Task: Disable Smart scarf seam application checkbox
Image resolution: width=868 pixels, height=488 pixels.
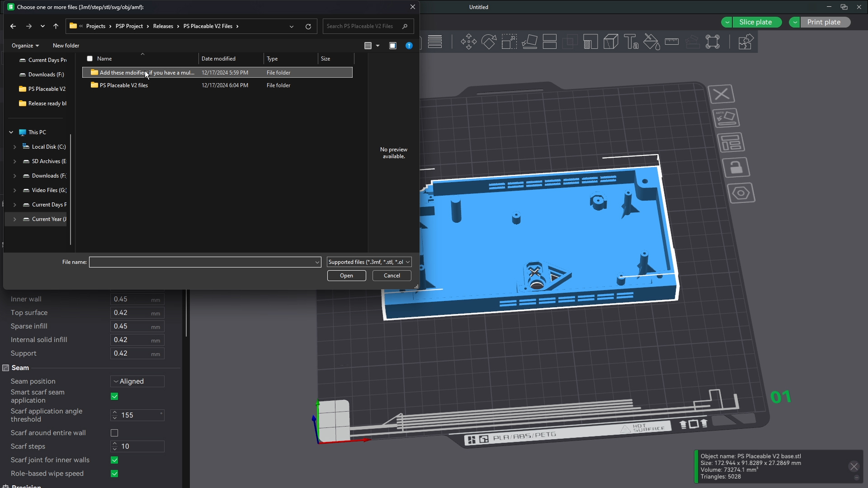Action: tap(114, 396)
